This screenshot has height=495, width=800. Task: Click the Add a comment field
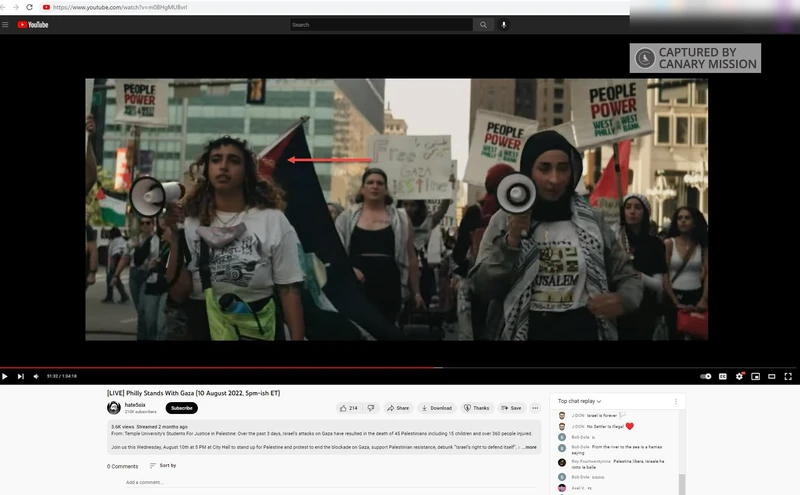pyautogui.click(x=331, y=482)
